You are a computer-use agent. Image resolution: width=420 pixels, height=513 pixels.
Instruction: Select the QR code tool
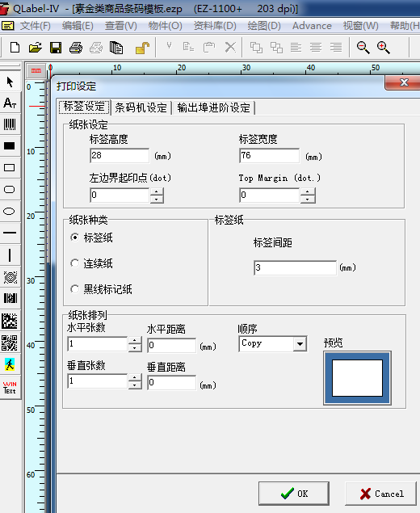click(x=10, y=343)
